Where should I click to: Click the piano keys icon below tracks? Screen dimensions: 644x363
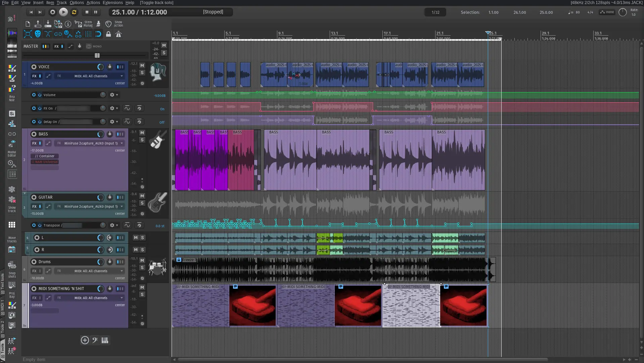coord(105,340)
